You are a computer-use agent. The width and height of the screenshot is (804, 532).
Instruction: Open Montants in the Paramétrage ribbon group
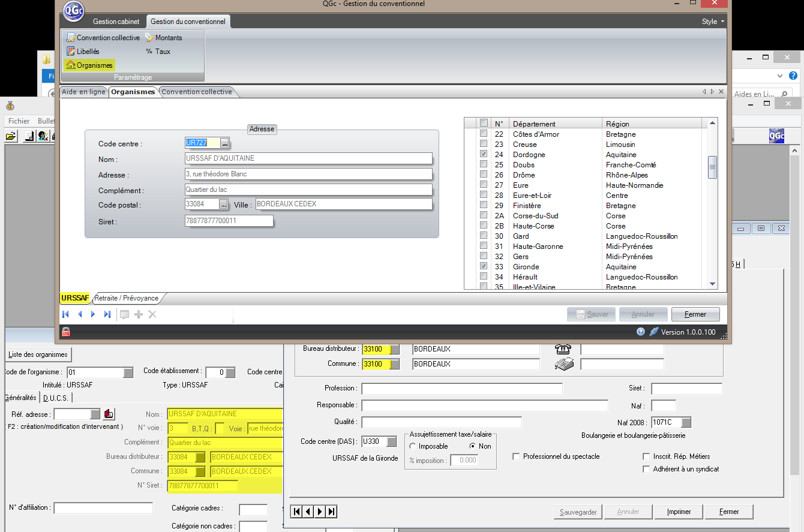tap(163, 38)
